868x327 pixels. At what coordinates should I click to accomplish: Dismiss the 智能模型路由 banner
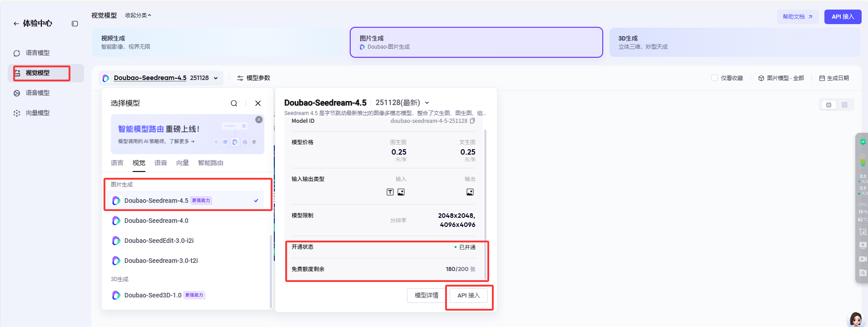click(x=259, y=120)
